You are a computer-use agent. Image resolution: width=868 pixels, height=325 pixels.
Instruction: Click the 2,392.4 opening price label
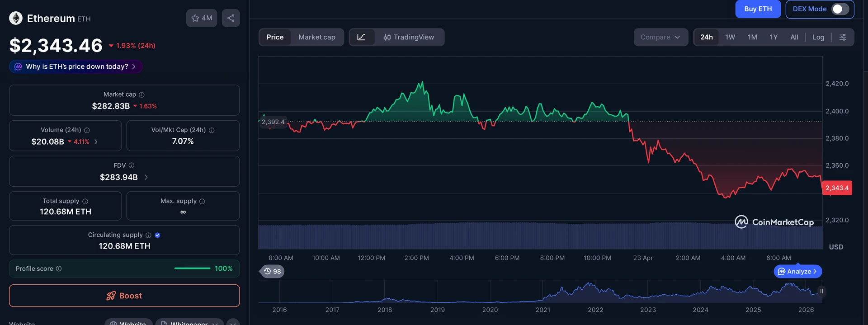(273, 122)
